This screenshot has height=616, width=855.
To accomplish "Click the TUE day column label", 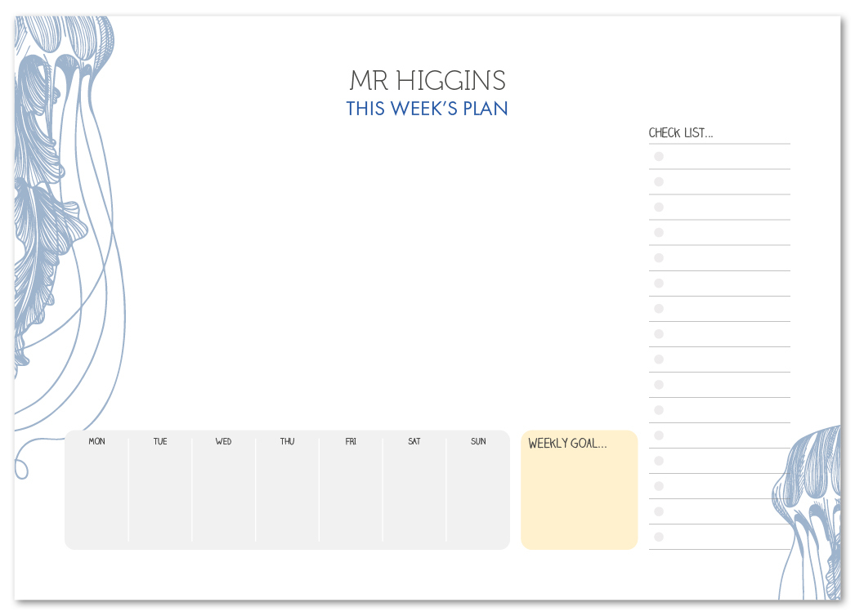I will (x=160, y=442).
